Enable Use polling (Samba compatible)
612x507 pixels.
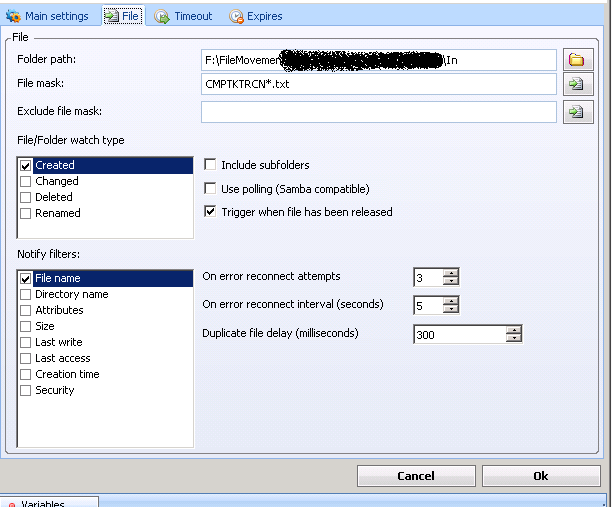[x=210, y=189]
